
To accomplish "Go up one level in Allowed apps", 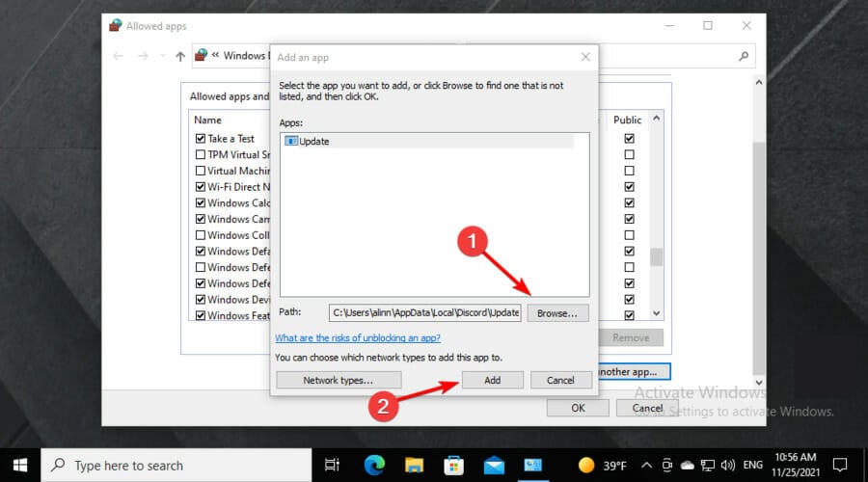I will tap(180, 56).
